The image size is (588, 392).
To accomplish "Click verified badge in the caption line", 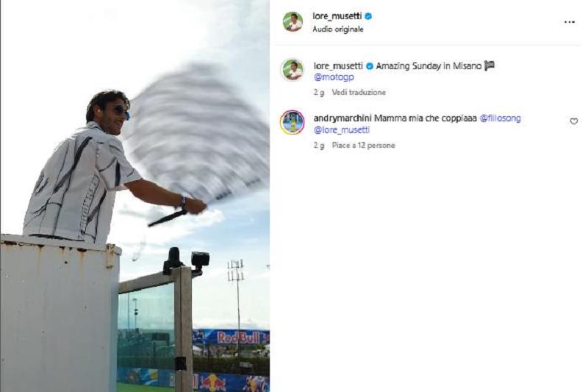I will [x=370, y=66].
